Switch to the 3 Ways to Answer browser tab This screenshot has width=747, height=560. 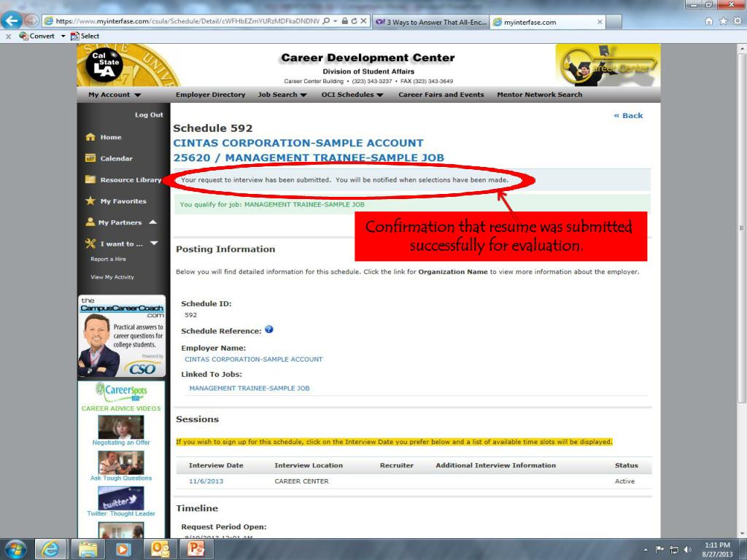point(430,22)
